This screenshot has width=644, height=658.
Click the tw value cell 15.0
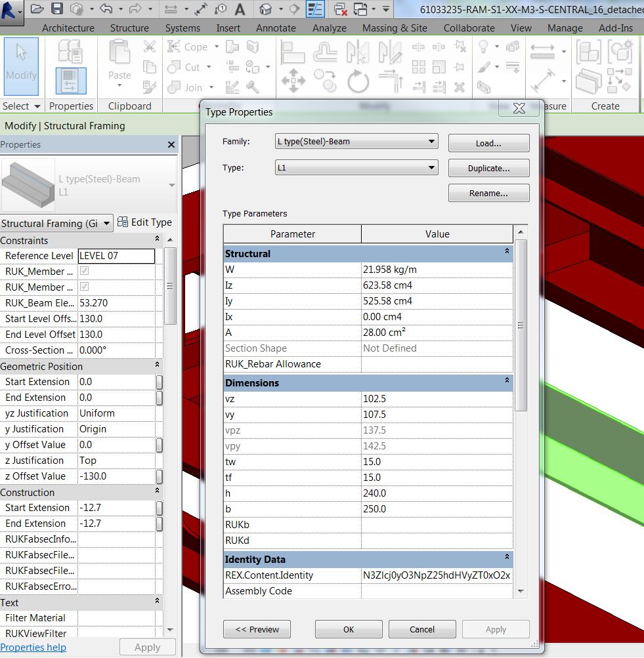click(x=437, y=462)
